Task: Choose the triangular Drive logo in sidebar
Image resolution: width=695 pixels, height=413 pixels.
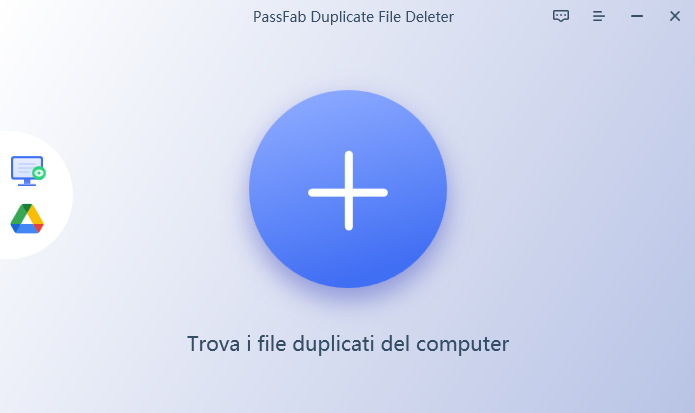Action: pyautogui.click(x=27, y=218)
